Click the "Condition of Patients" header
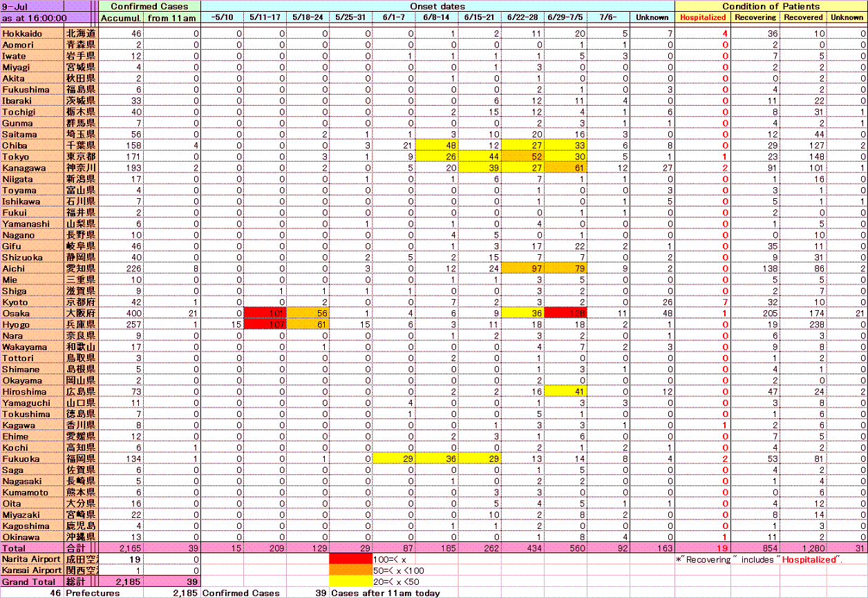This screenshot has height=598, width=868. 771,6
